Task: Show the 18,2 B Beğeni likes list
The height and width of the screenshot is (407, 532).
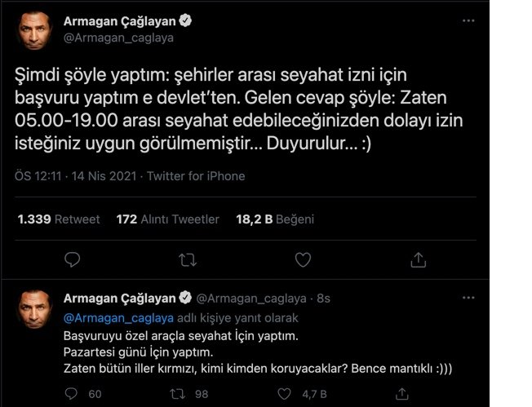Action: (x=275, y=219)
